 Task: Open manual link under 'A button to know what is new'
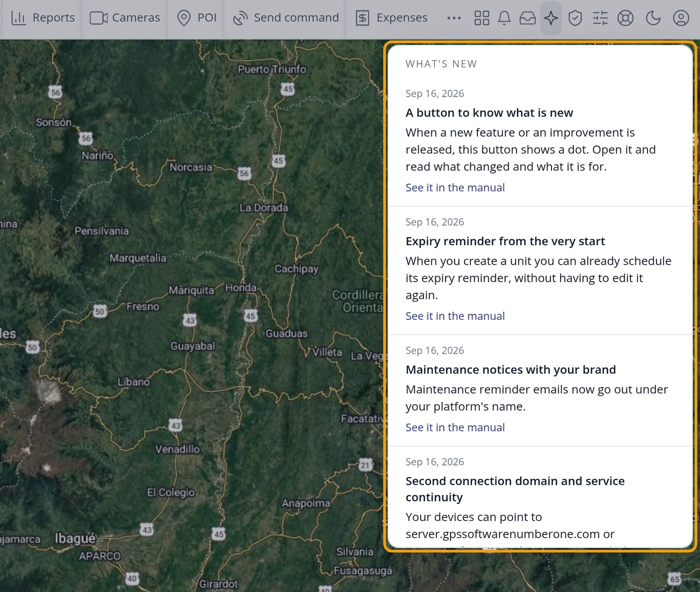(x=455, y=188)
